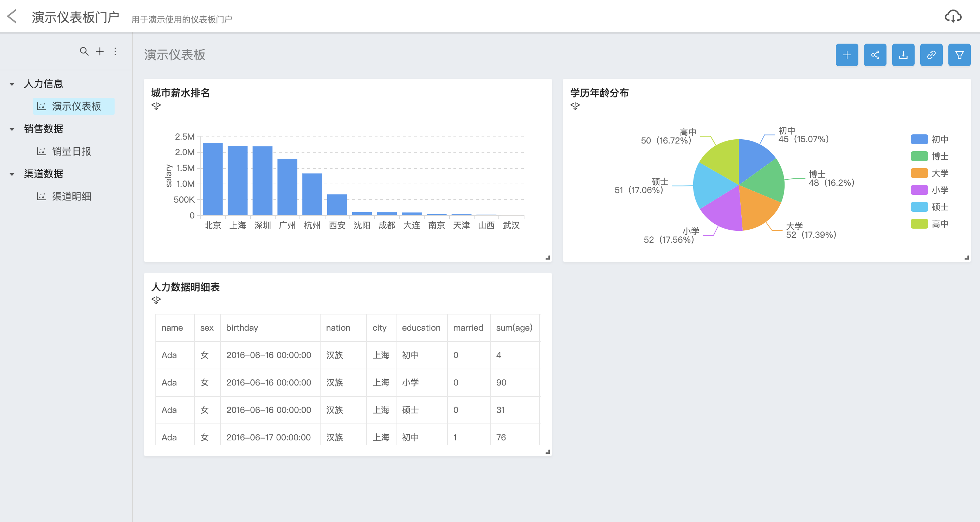Click the cloud download icon
The image size is (980, 522).
coord(953,17)
